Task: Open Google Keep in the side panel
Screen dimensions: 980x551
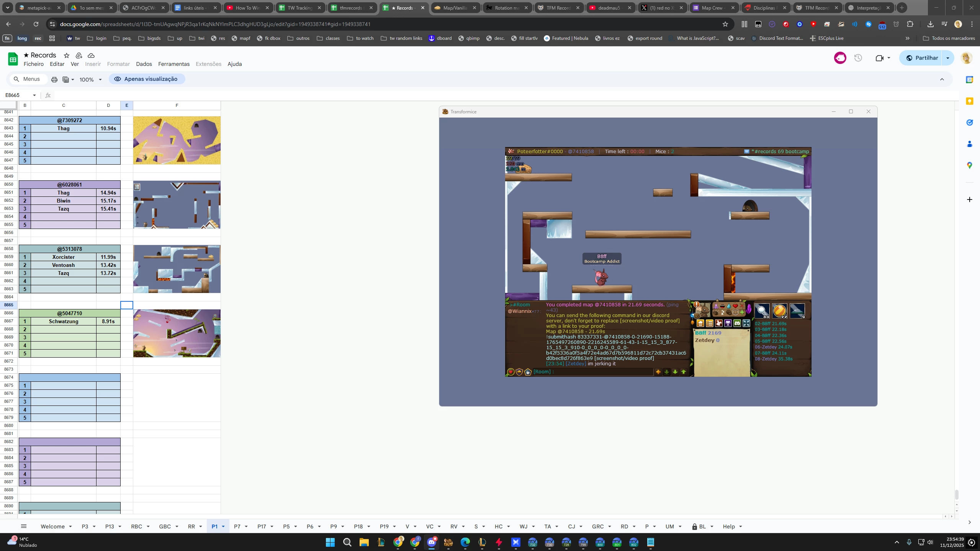Action: point(969,101)
